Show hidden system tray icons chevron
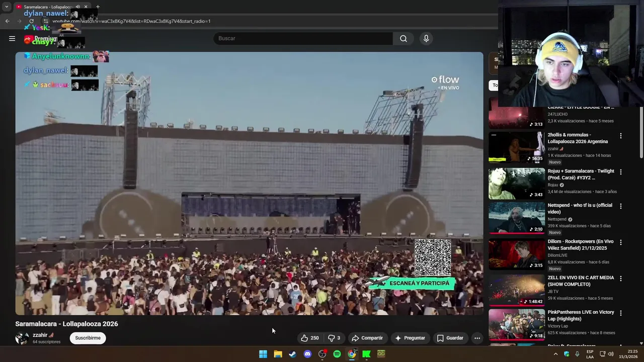This screenshot has width=644, height=362. click(x=555, y=354)
